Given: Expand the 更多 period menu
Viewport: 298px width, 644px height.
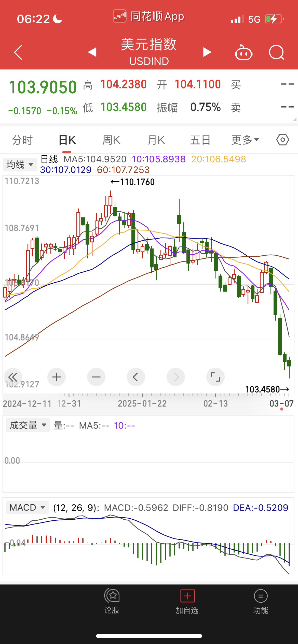Looking at the screenshot, I should (245, 140).
